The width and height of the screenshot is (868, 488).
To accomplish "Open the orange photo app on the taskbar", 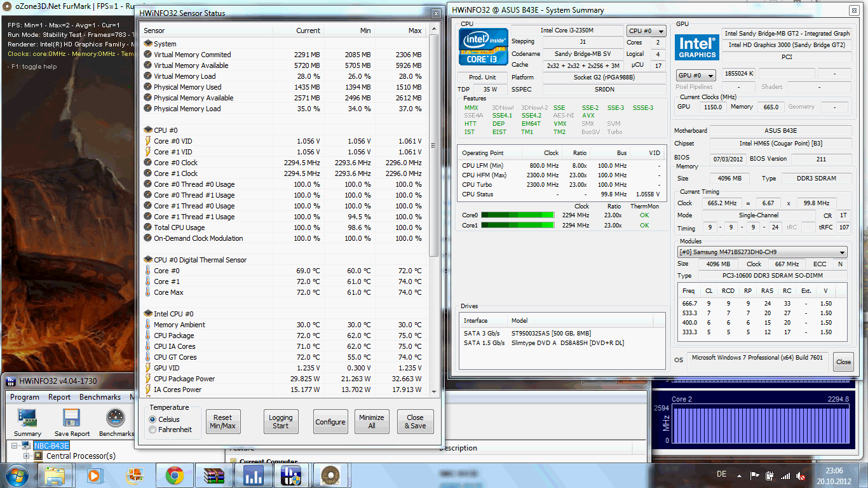I will [135, 475].
